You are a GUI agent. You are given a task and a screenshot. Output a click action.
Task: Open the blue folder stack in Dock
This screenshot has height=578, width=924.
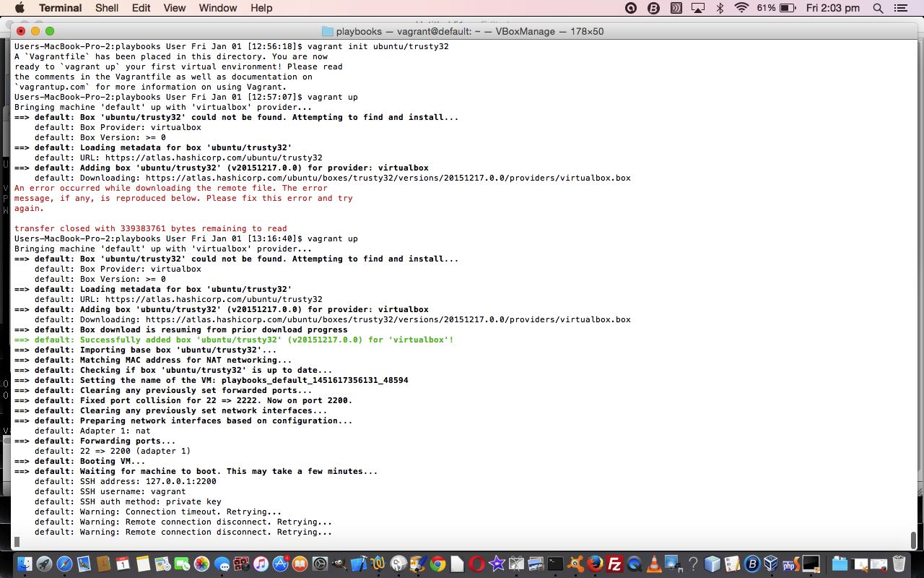[840, 564]
